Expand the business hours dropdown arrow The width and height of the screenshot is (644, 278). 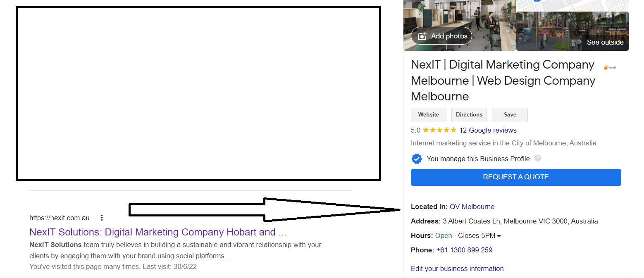pyautogui.click(x=499, y=236)
